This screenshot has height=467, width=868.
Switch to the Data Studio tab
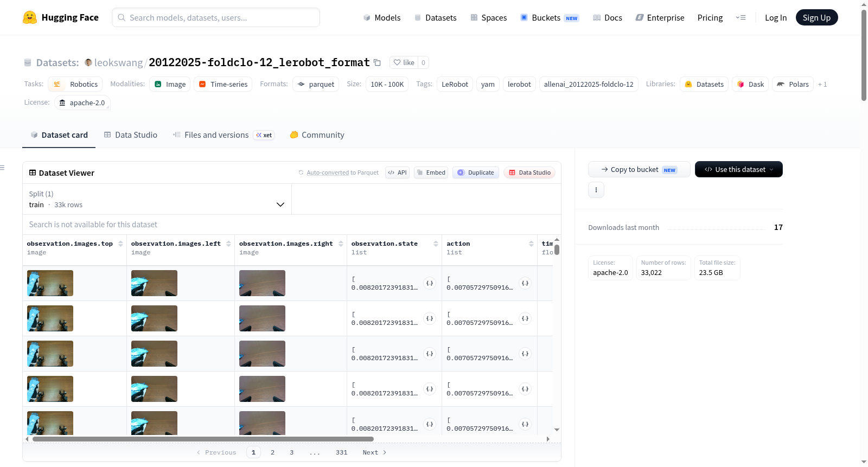point(131,135)
